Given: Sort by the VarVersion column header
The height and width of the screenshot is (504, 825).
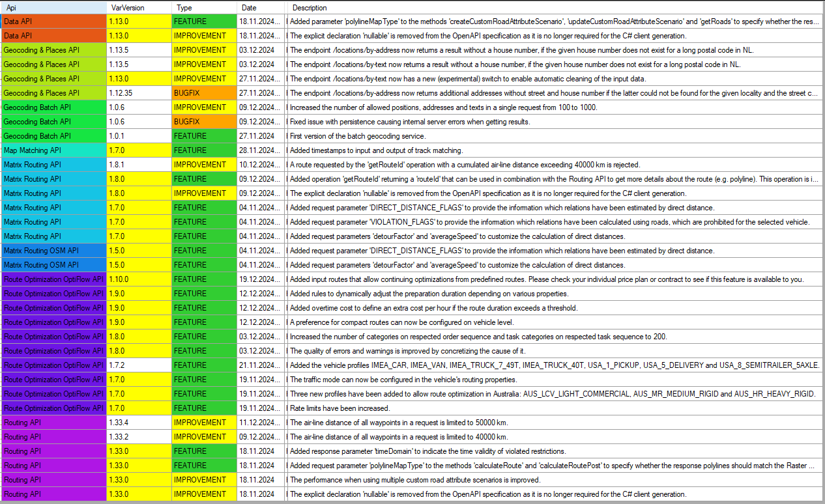Looking at the screenshot, I should [139, 8].
